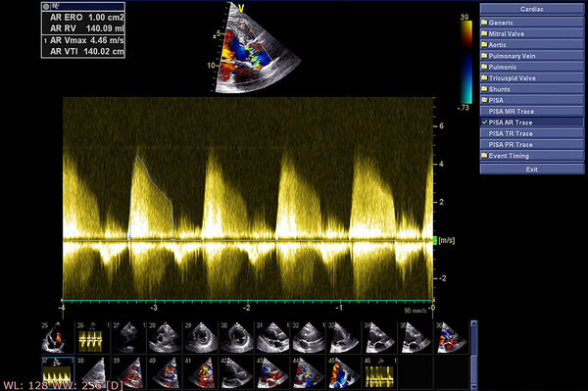The width and height of the screenshot is (588, 391).
Task: Click the thumbnail strip scrollbar up arrow
Action: 474,324
